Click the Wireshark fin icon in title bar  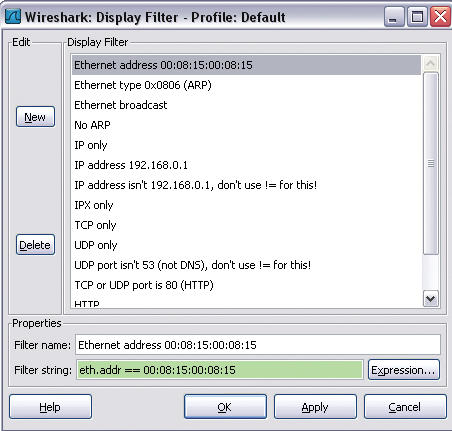(14, 17)
